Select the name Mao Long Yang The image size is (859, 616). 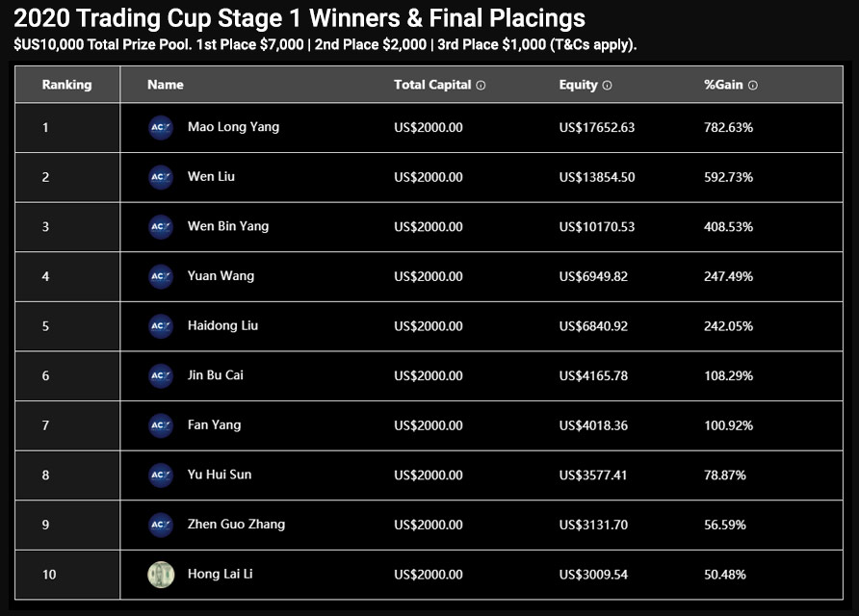pyautogui.click(x=233, y=127)
